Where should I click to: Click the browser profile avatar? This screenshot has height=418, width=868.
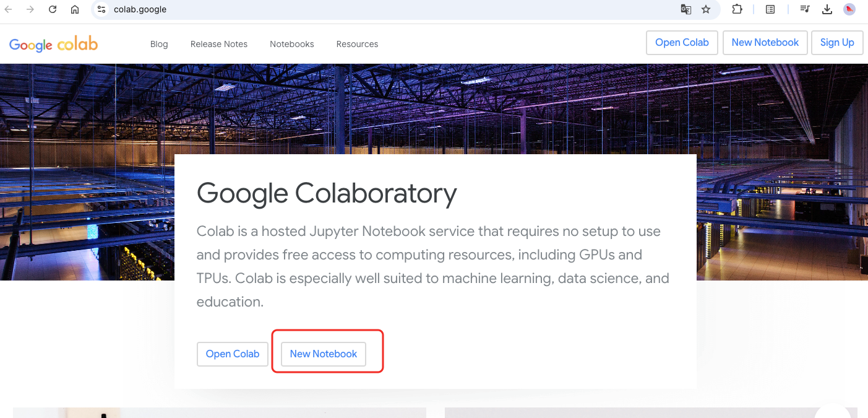tap(849, 9)
